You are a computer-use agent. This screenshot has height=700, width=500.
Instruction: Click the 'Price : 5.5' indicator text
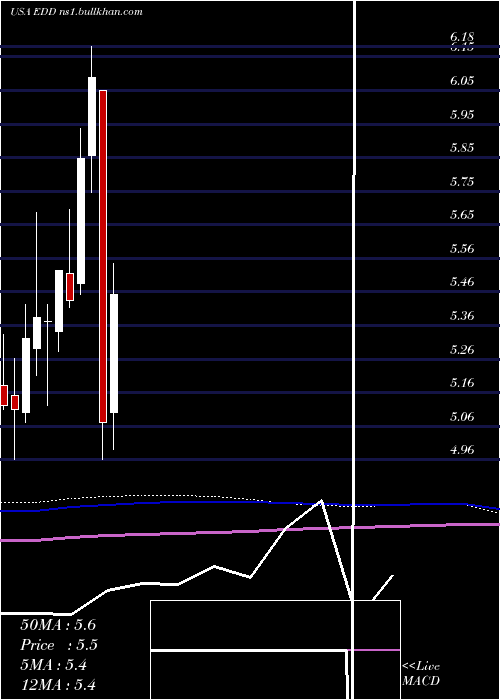pyautogui.click(x=59, y=645)
